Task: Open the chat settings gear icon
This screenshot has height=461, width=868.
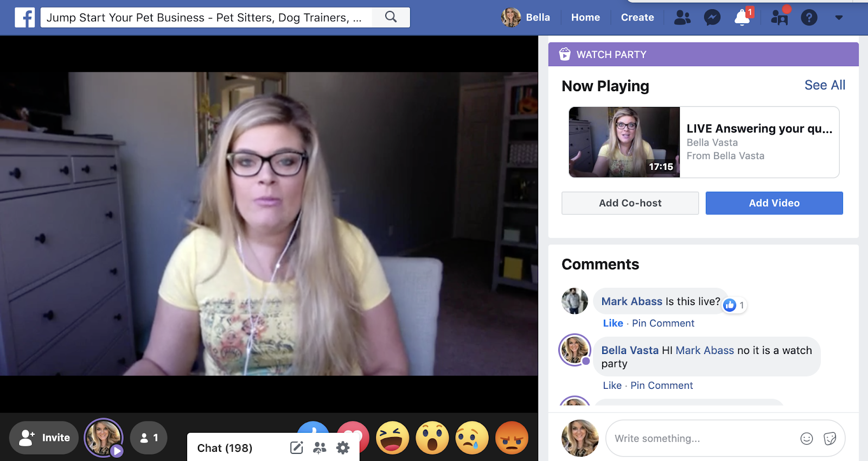Action: click(x=343, y=448)
